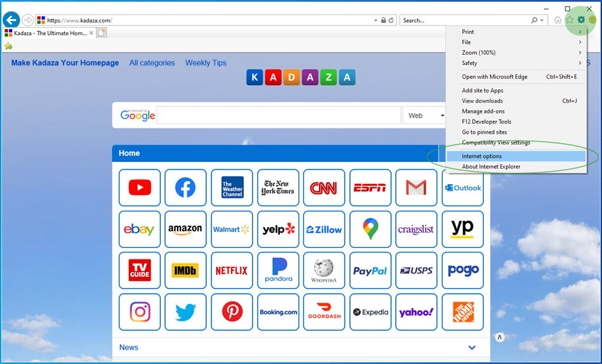Expand the Safety submenu

point(516,63)
